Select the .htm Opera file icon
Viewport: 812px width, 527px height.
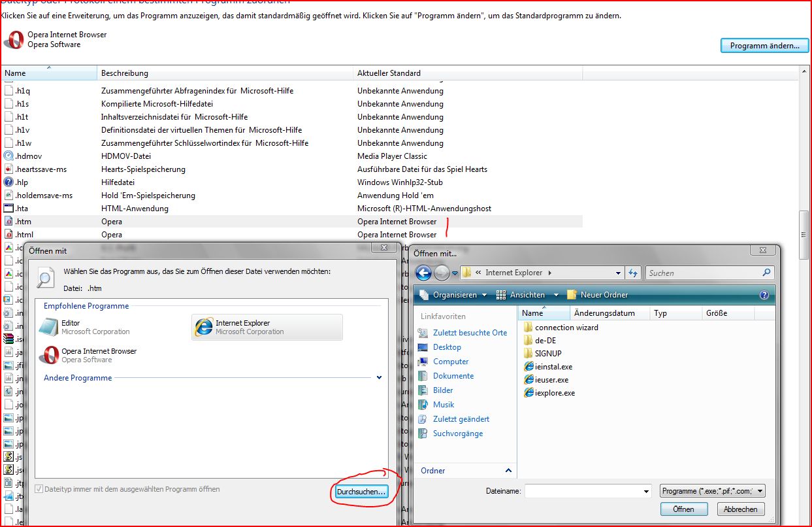point(8,222)
